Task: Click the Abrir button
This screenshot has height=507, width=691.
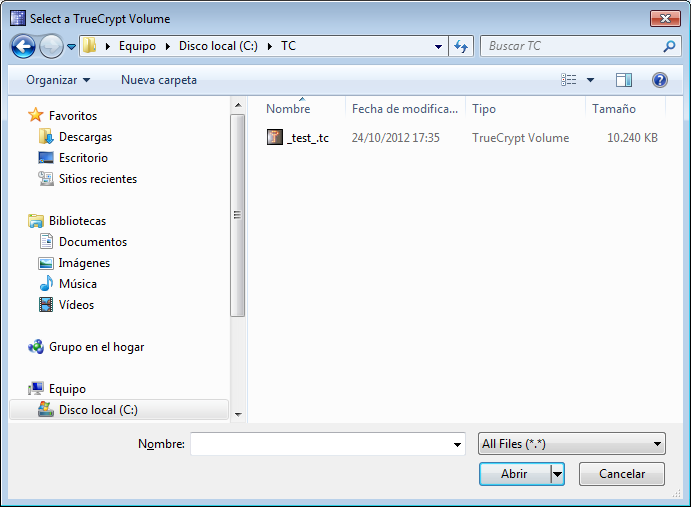Action: pos(514,474)
